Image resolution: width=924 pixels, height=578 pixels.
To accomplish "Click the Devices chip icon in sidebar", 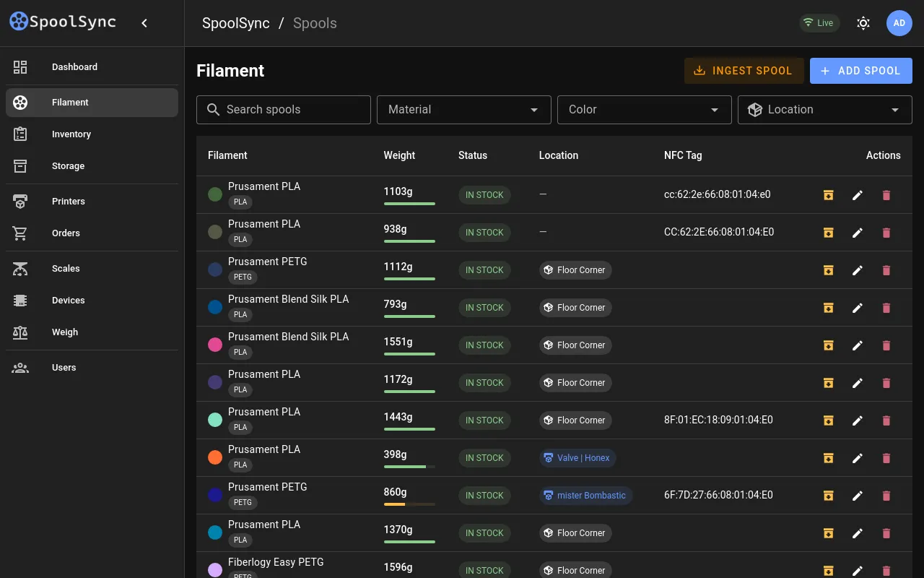I will [20, 301].
